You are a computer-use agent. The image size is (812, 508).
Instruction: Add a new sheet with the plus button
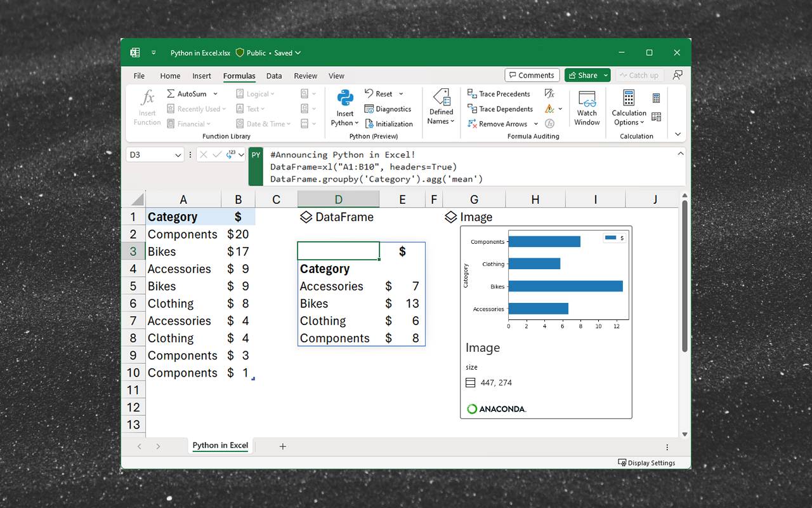[282, 445]
